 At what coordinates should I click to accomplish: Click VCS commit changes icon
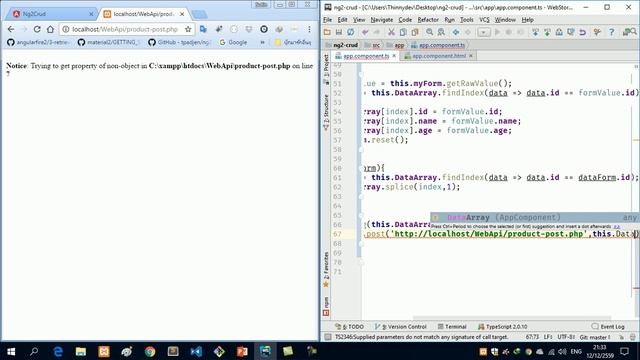[x=547, y=32]
